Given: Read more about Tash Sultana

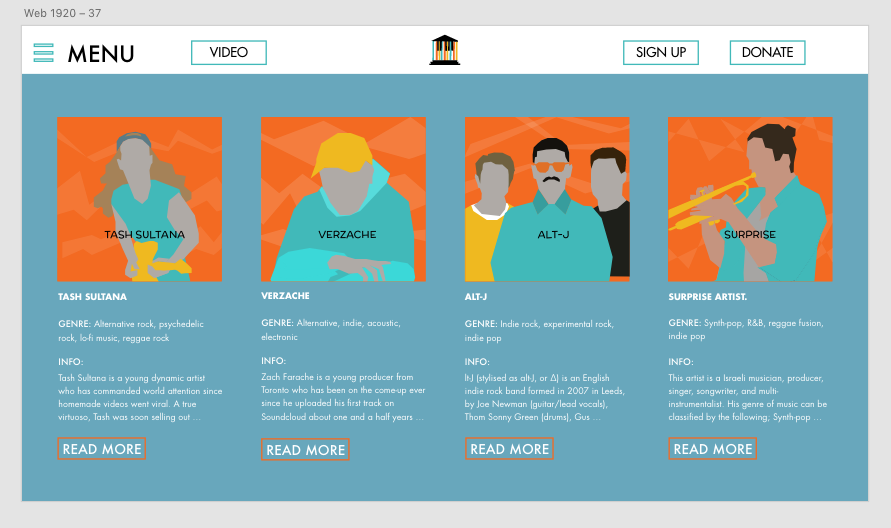Looking at the screenshot, I should [102, 448].
